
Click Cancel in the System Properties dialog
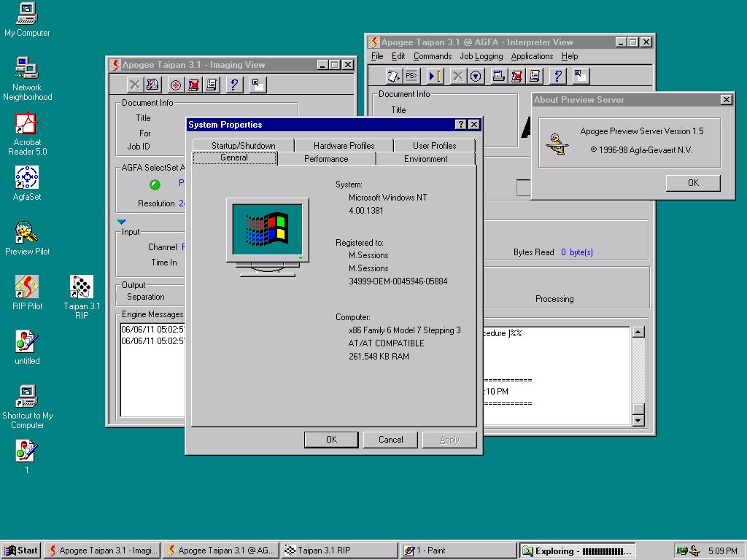391,440
